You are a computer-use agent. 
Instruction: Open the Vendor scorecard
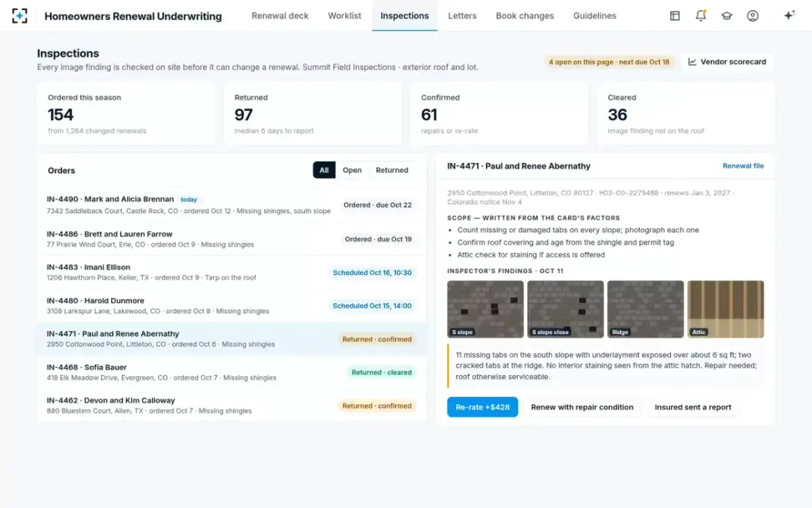[727, 62]
